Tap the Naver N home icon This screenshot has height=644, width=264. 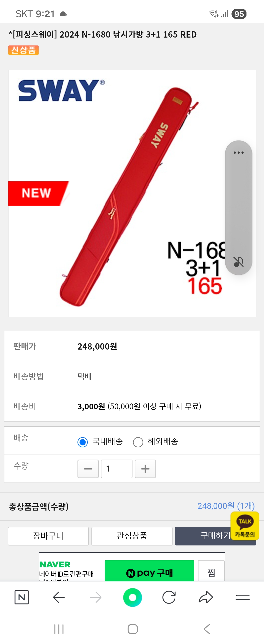pyautogui.click(x=22, y=597)
